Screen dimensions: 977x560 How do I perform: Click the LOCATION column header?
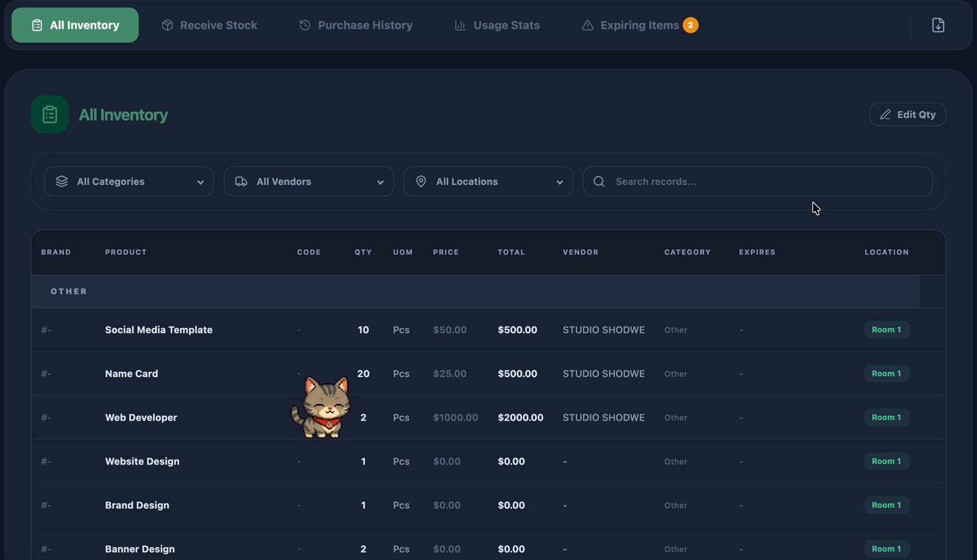pyautogui.click(x=886, y=252)
